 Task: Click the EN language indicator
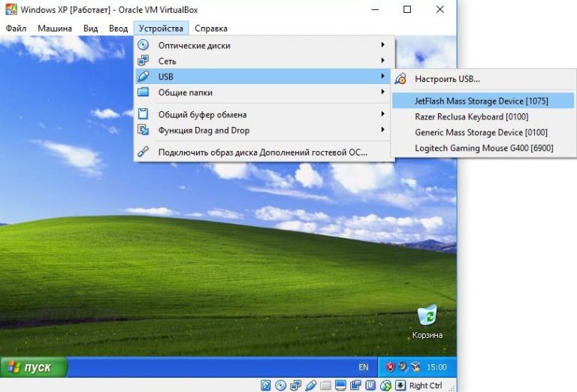tap(363, 367)
